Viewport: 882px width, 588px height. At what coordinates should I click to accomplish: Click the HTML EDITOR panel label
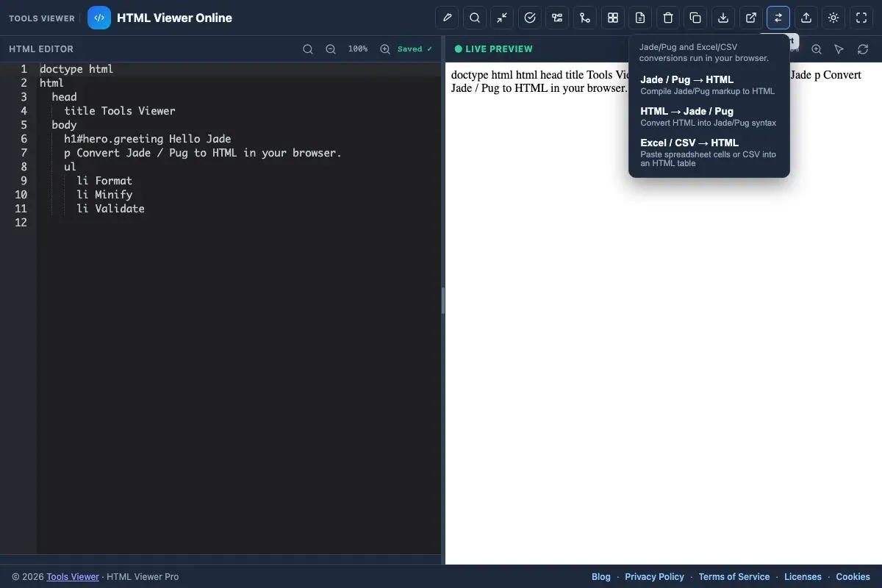coord(41,49)
